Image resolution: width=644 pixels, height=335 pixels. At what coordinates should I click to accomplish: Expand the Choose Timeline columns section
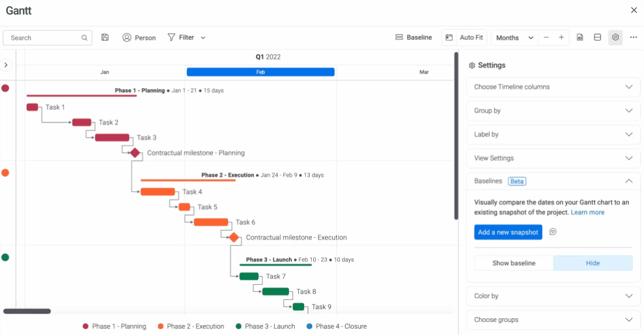pyautogui.click(x=553, y=87)
